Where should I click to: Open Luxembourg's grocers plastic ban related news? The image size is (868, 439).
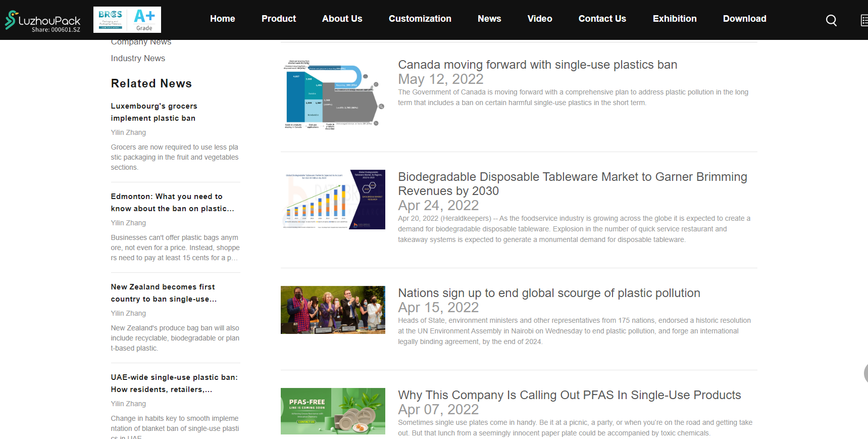click(154, 112)
